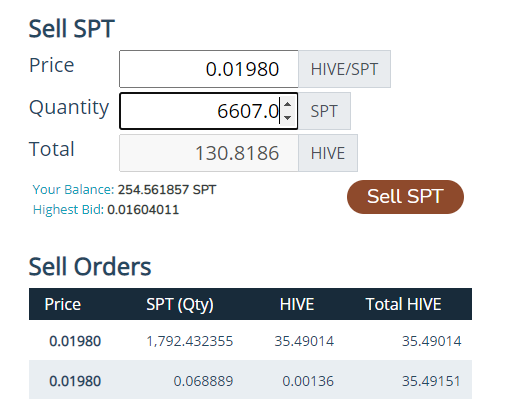
Task: Click the Total HIVE column header
Action: tap(403, 304)
